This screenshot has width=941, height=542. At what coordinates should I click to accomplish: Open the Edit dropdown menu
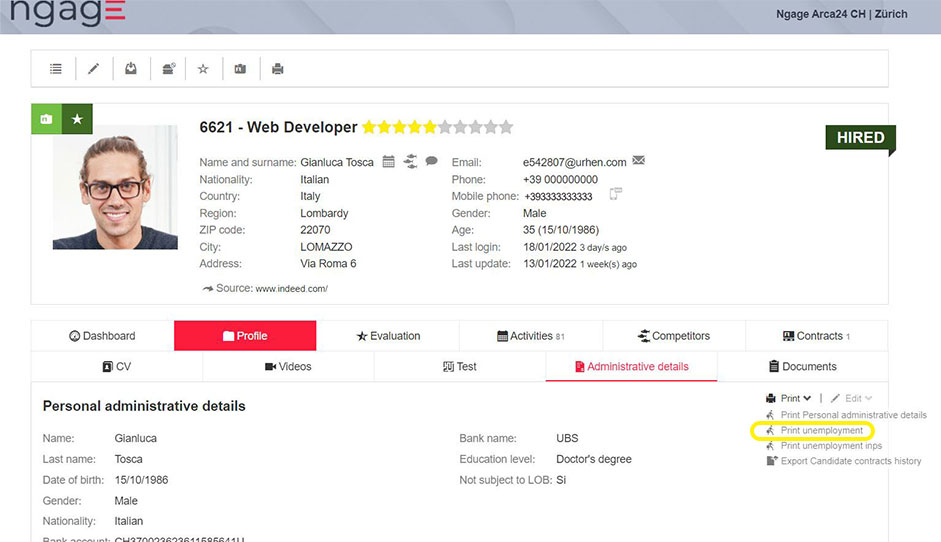(852, 398)
